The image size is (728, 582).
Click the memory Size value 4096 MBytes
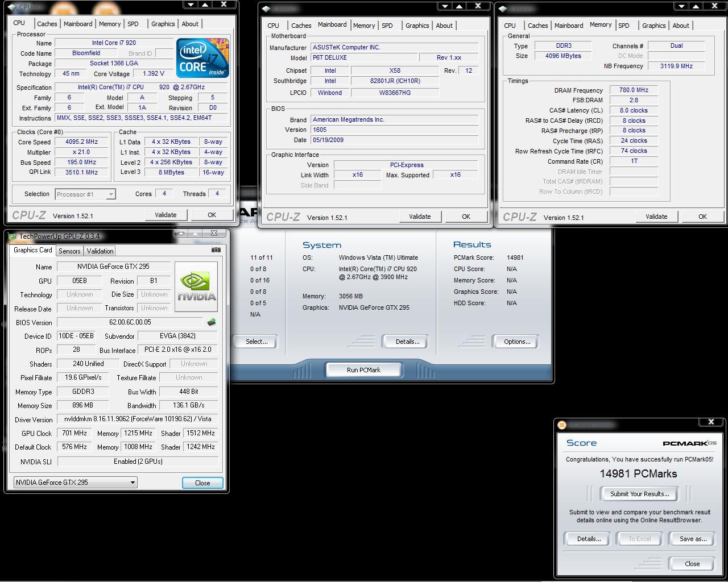pos(564,56)
